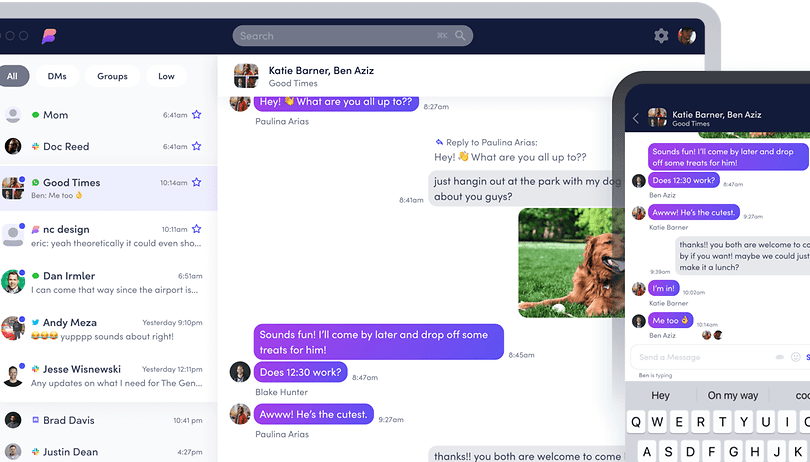810x462 pixels.
Task: Switch to the Groups filter tab
Action: [x=112, y=76]
